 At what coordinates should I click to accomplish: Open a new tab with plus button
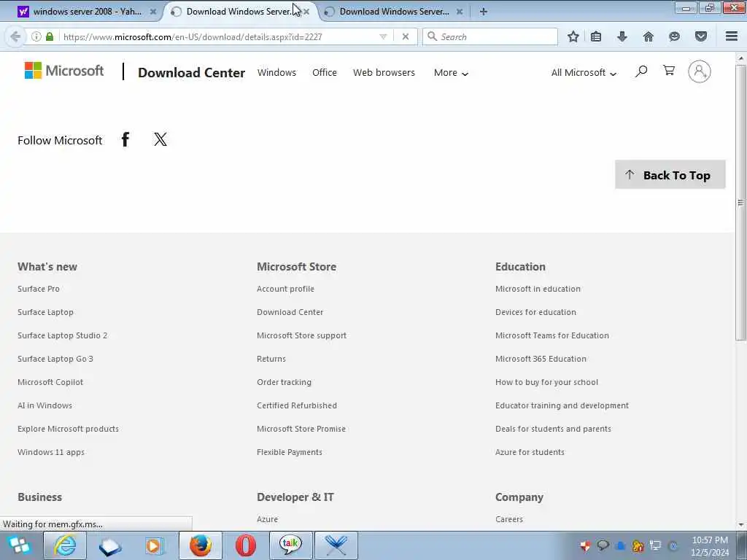pos(483,12)
